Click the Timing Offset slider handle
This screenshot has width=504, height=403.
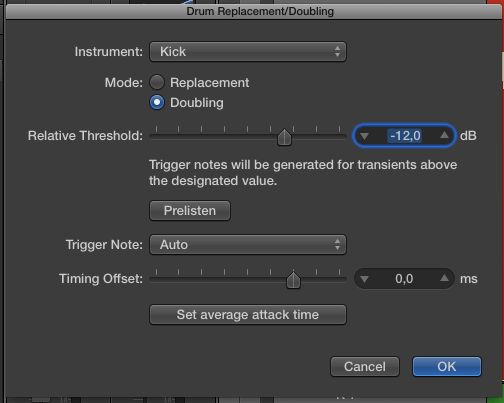(293, 280)
